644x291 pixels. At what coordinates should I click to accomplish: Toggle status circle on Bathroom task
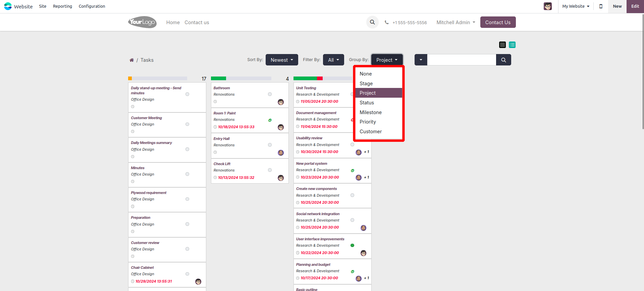click(x=270, y=94)
